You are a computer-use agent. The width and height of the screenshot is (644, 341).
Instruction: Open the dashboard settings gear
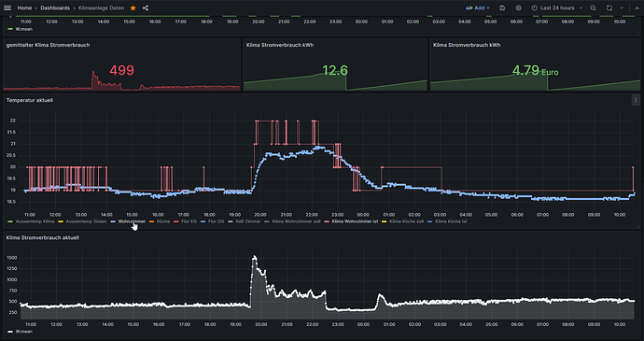518,7
